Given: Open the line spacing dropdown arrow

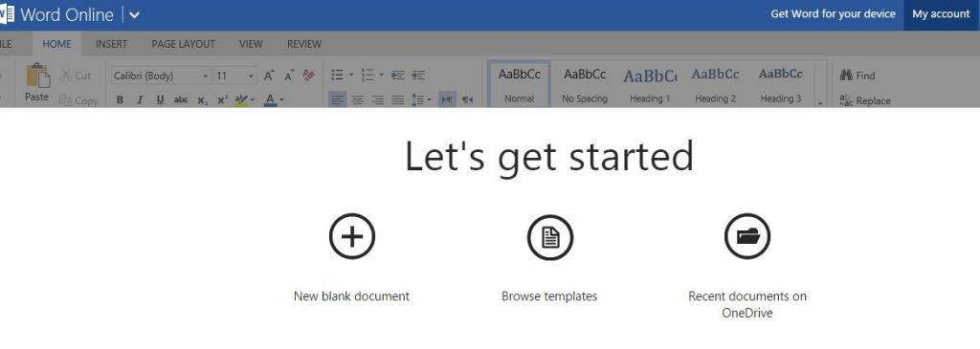Looking at the screenshot, I should click(x=430, y=99).
